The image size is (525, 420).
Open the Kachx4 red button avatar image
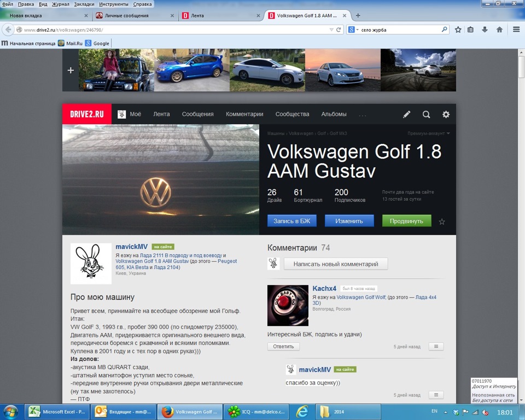coord(288,305)
